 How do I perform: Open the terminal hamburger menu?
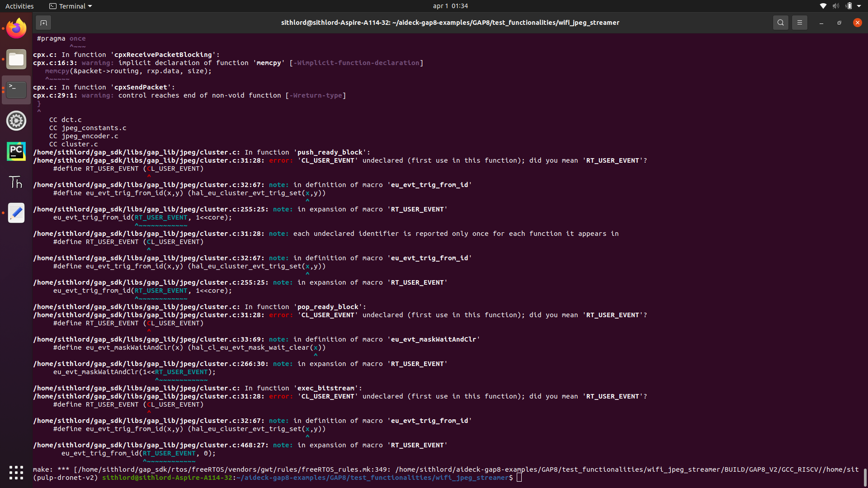pos(799,23)
